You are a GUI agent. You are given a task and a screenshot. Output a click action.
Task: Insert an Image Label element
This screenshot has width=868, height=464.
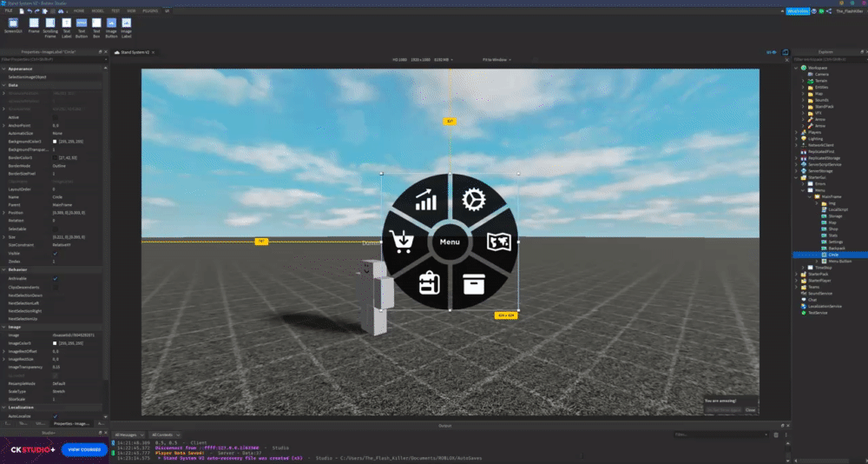[x=126, y=28]
